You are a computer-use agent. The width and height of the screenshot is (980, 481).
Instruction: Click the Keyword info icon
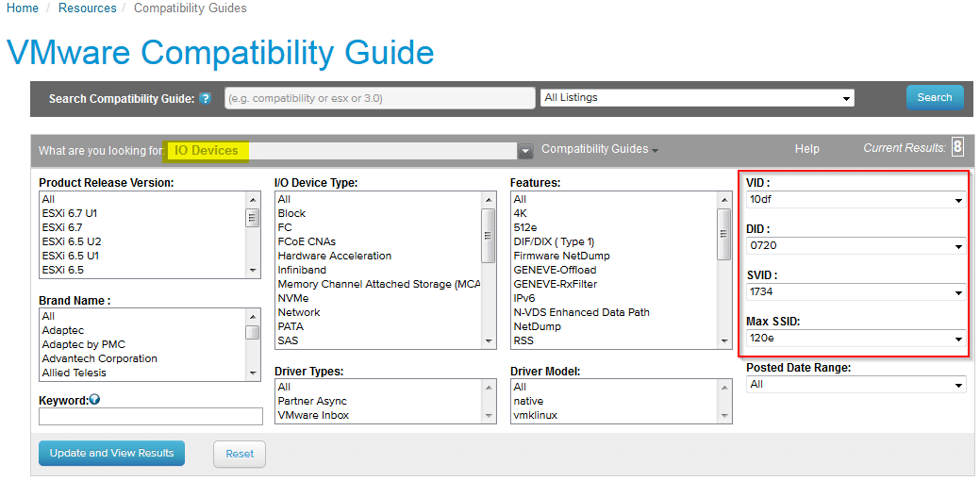94,400
